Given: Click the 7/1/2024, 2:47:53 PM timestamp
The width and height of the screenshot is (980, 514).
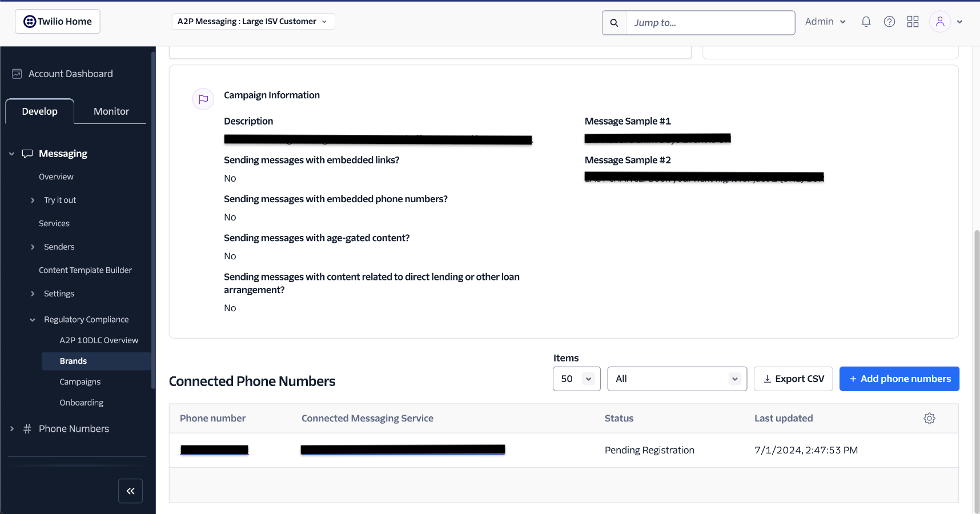Looking at the screenshot, I should (806, 450).
